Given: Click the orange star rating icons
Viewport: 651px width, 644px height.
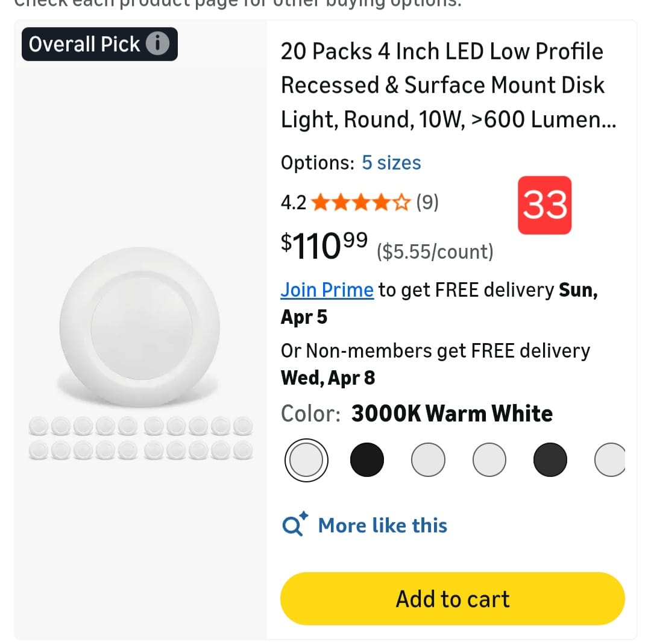Looking at the screenshot, I should click(361, 203).
